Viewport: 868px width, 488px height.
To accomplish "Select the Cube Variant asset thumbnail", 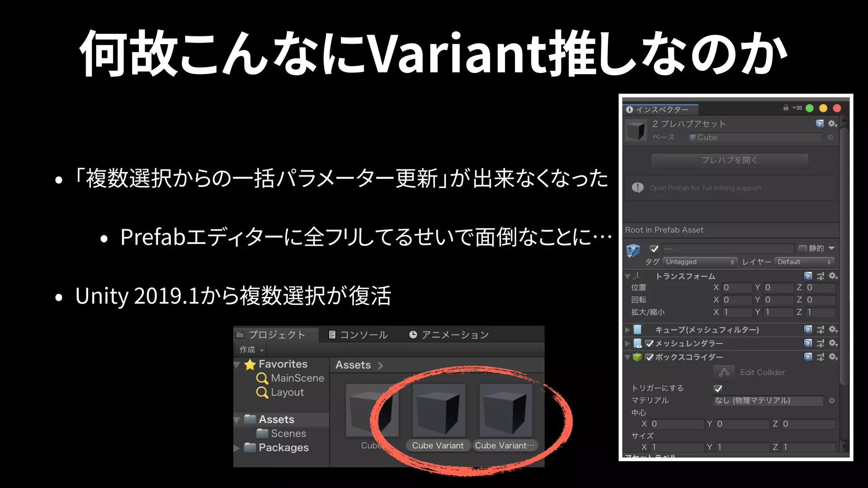I will pos(439,410).
